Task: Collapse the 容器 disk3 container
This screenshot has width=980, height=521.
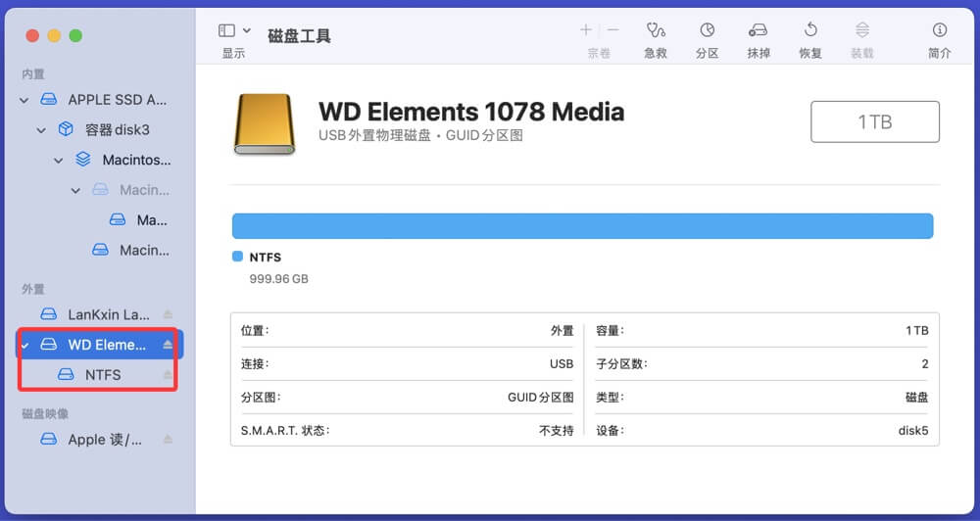Action: 41,130
